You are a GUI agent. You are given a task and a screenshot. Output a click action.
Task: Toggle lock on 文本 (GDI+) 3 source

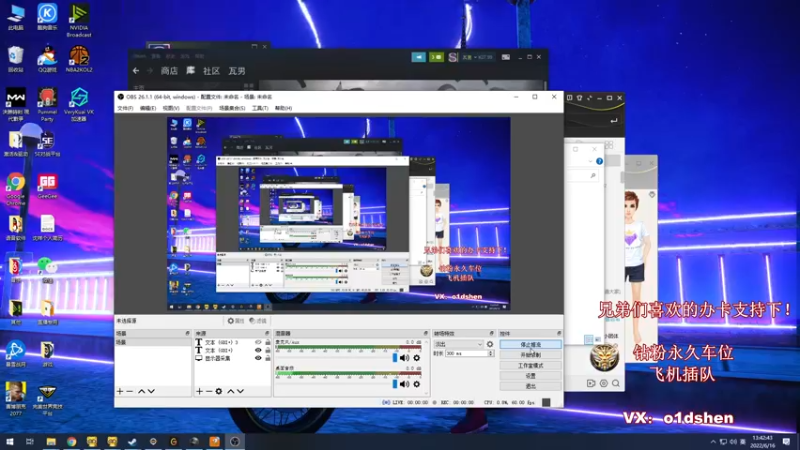267,342
